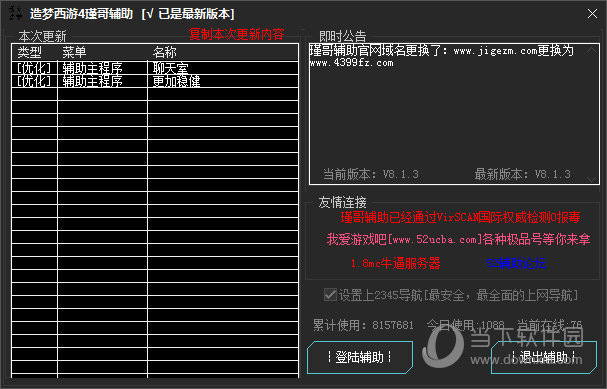607x389 pixels.
Task: Click announcement scrollbar up arrow
Action: (x=592, y=50)
